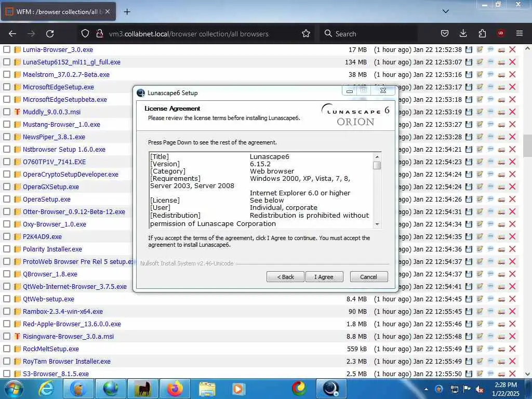Image resolution: width=532 pixels, height=399 pixels.
Task: Check the box for NewsPiper_3.8.1.exe
Action: pos(7,137)
